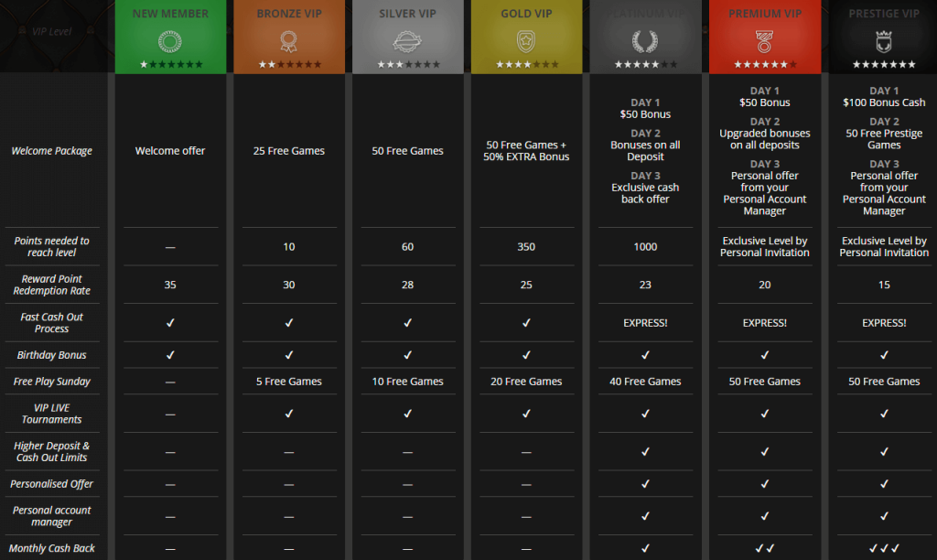The image size is (937, 560).
Task: Click Premium VIP Exclusive Level by Personal Invitation
Action: click(765, 247)
